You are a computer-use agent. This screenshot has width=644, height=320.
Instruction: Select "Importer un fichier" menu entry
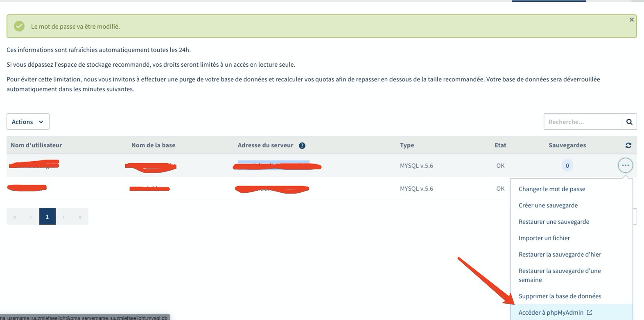coord(544,238)
